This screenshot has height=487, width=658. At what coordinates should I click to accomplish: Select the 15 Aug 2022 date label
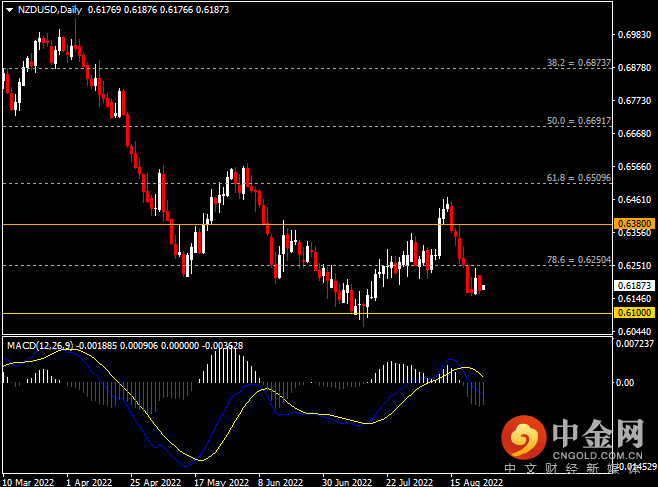pyautogui.click(x=476, y=482)
